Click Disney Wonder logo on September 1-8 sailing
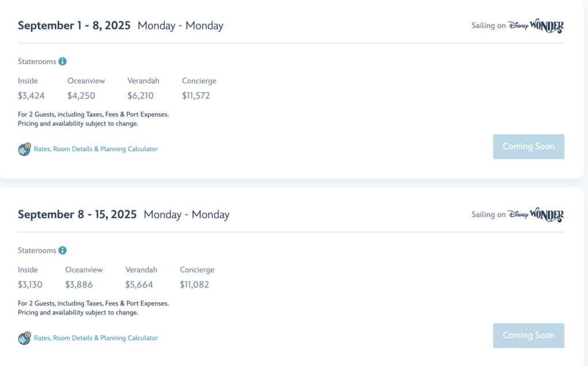 pyautogui.click(x=536, y=26)
